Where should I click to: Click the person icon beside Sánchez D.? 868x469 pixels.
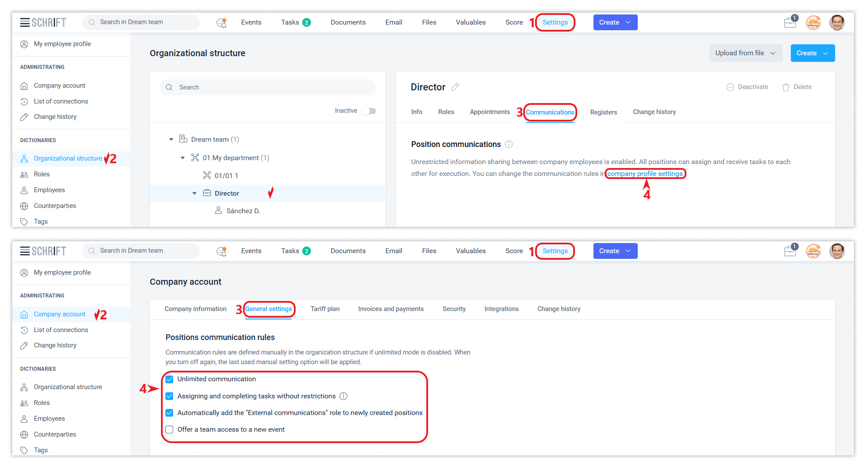point(218,211)
